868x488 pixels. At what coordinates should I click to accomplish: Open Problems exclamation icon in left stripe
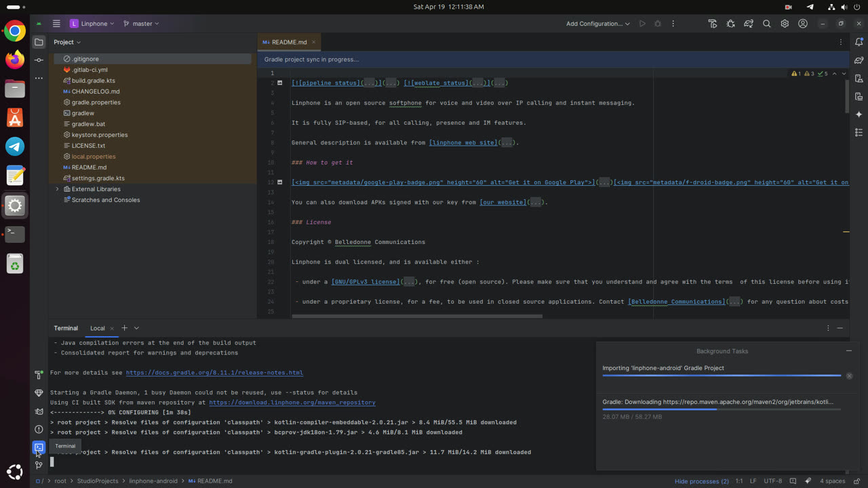(x=39, y=429)
